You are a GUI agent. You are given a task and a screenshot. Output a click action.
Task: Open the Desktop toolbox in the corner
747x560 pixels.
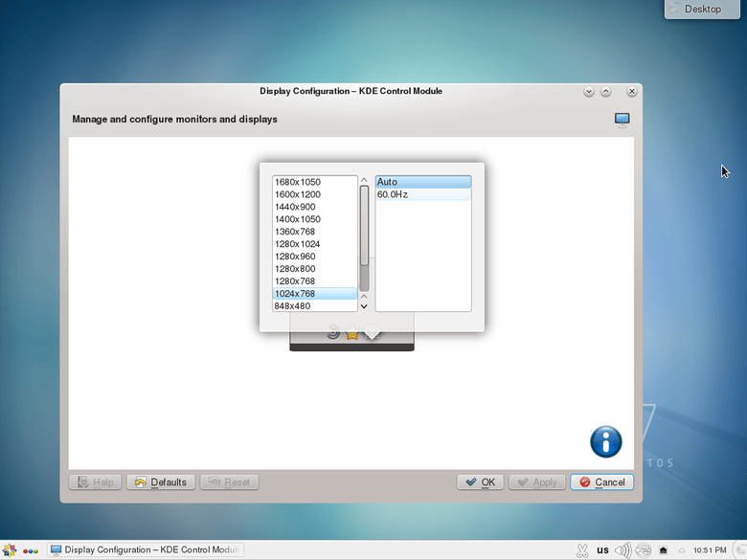coord(703,10)
